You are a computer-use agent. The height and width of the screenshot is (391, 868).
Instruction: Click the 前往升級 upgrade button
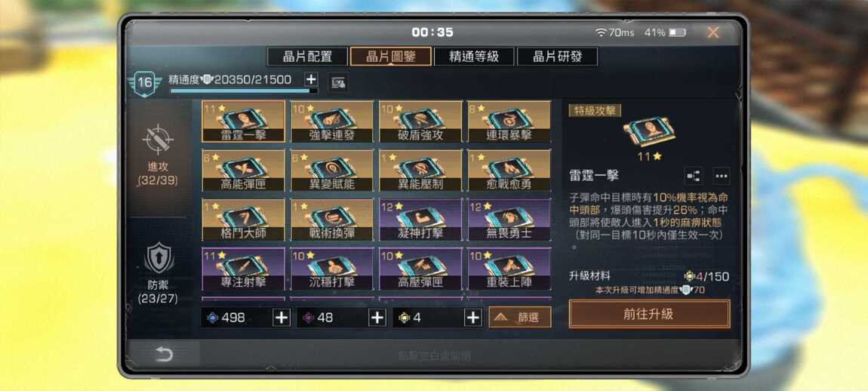[x=649, y=314]
